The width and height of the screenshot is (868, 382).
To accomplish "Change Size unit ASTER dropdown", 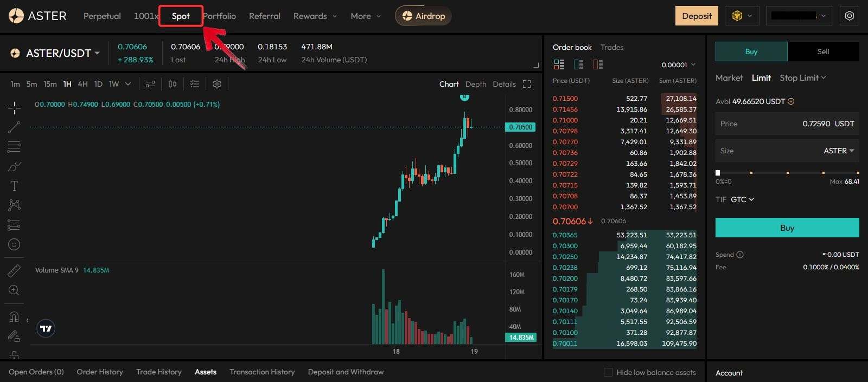I will tap(839, 151).
